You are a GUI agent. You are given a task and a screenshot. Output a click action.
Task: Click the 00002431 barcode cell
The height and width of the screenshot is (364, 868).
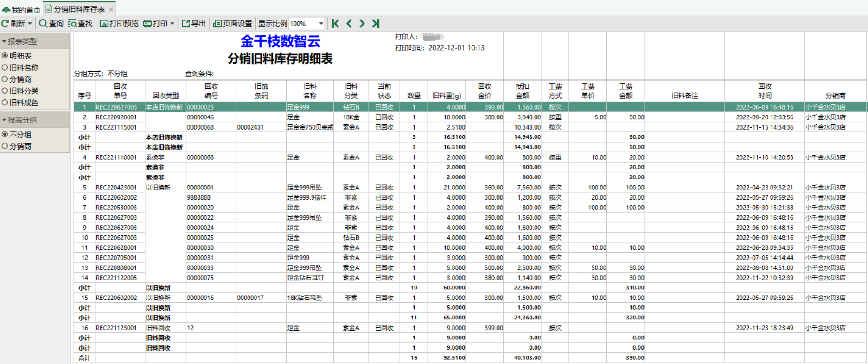[261, 127]
